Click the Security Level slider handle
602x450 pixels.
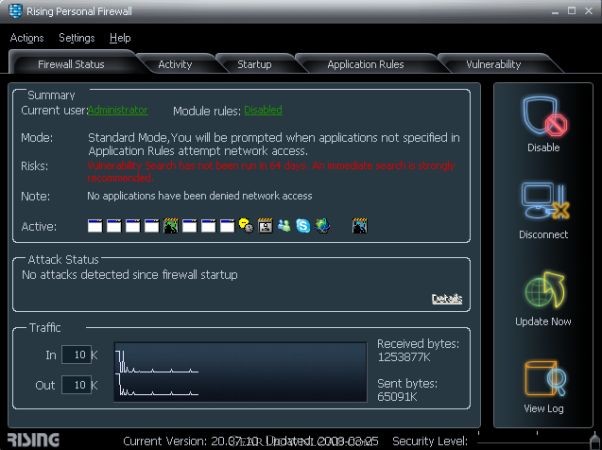pos(596,440)
